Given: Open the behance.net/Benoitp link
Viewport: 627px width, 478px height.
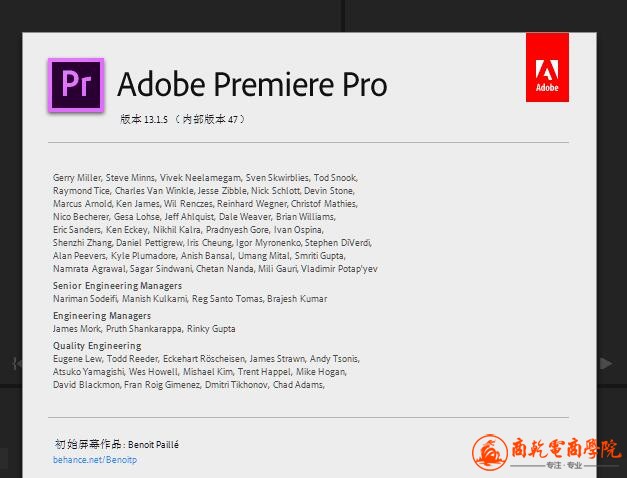Looking at the screenshot, I should [94, 460].
